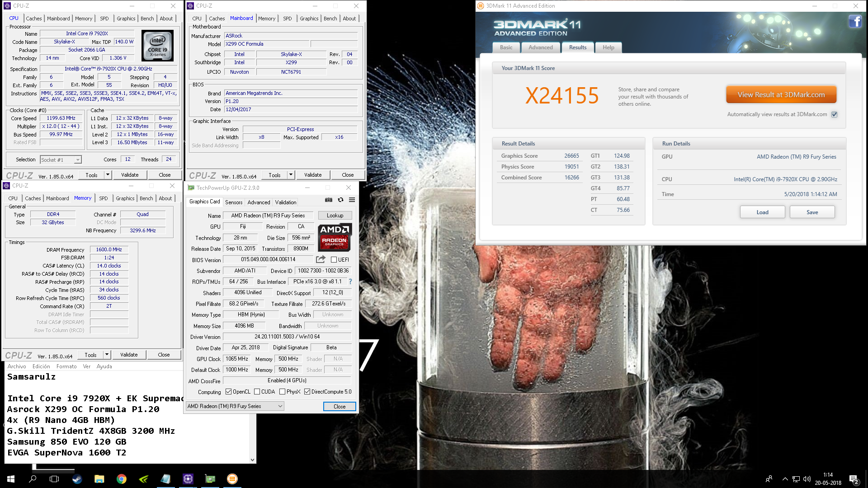Click the X24155 score in 3DMark 11
Screen dimensions: 868x488
coord(562,96)
